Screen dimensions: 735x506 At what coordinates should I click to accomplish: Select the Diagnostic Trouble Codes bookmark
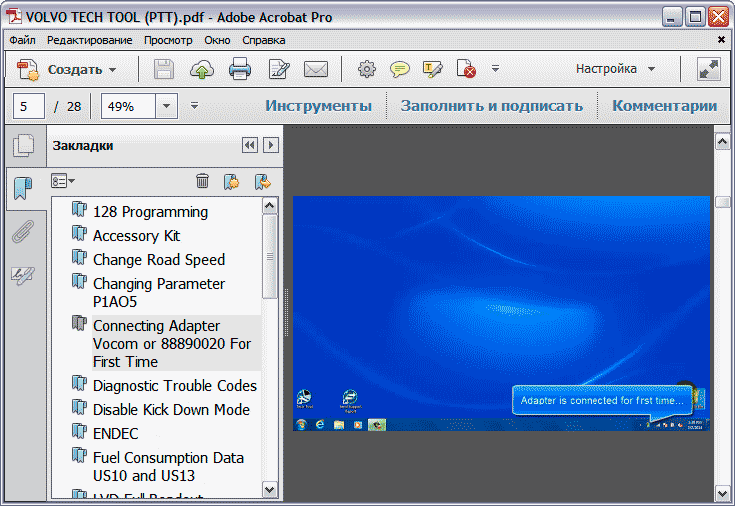click(x=174, y=386)
